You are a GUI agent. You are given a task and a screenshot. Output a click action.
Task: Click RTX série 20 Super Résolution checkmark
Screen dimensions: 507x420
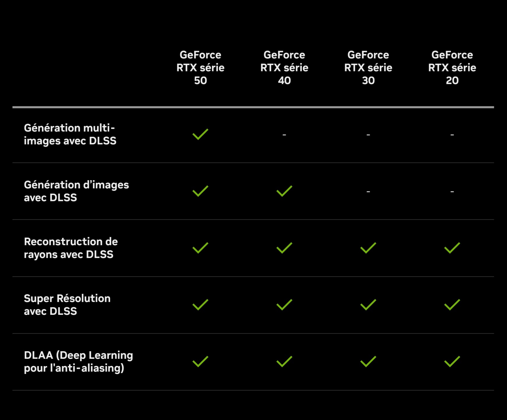pos(452,305)
